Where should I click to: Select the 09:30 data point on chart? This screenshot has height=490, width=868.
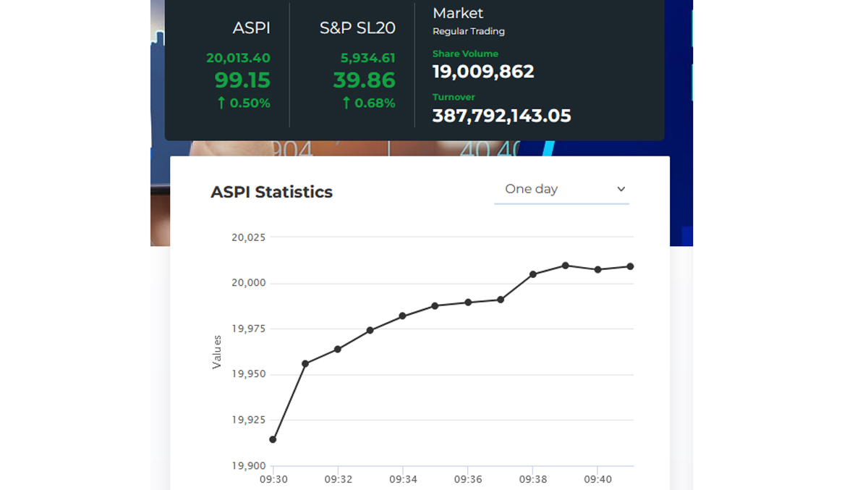pyautogui.click(x=273, y=439)
